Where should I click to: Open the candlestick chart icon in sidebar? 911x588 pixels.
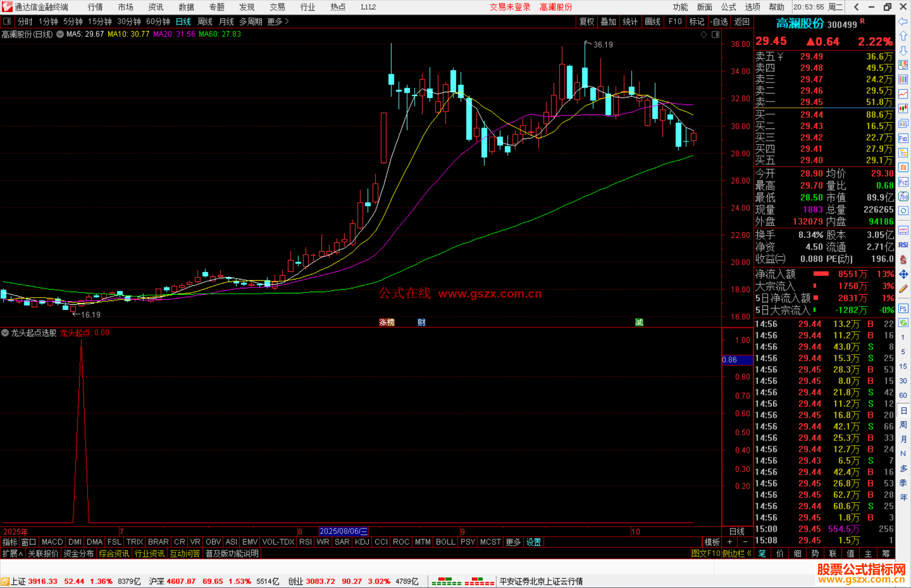(903, 109)
